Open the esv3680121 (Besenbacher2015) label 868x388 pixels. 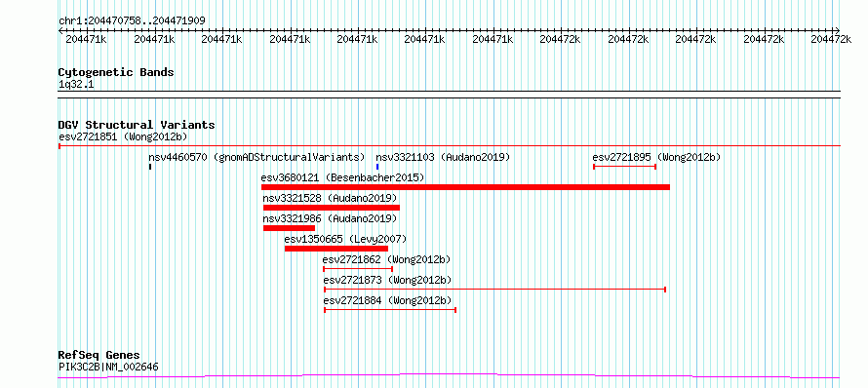point(342,177)
